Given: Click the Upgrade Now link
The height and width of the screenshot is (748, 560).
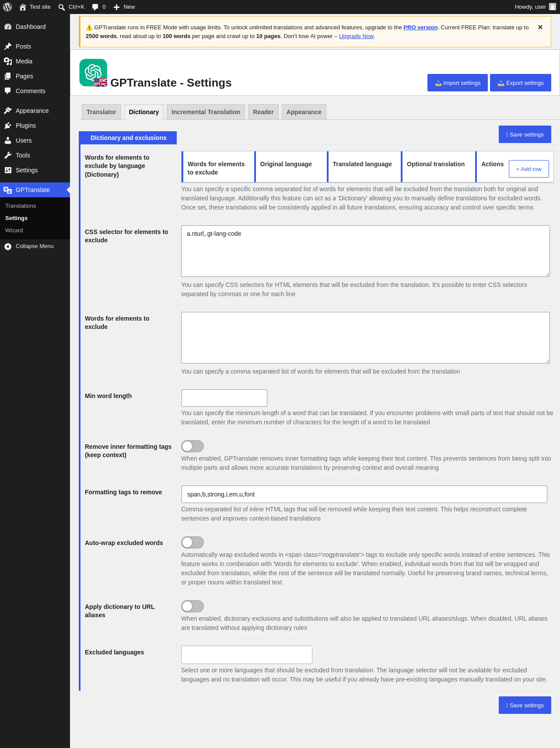Looking at the screenshot, I should [356, 36].
